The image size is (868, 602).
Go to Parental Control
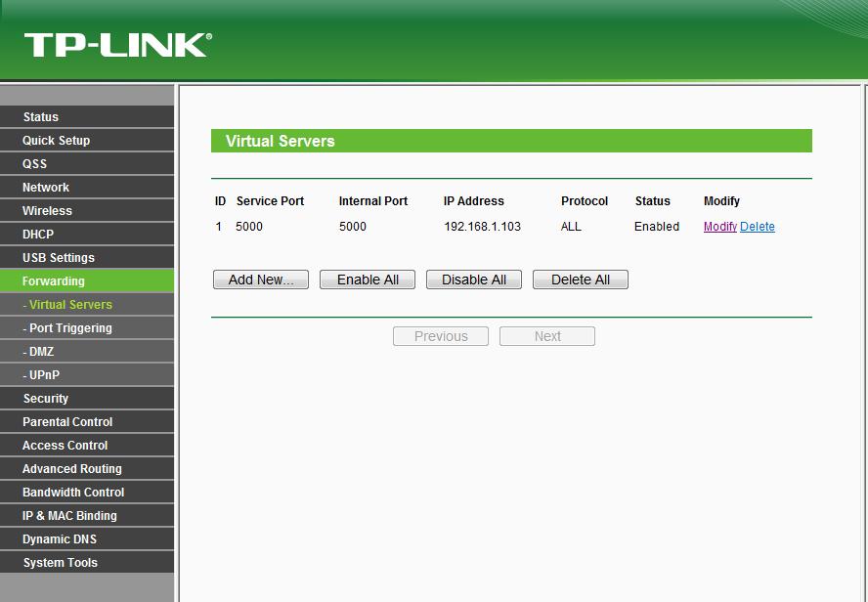[x=67, y=422]
